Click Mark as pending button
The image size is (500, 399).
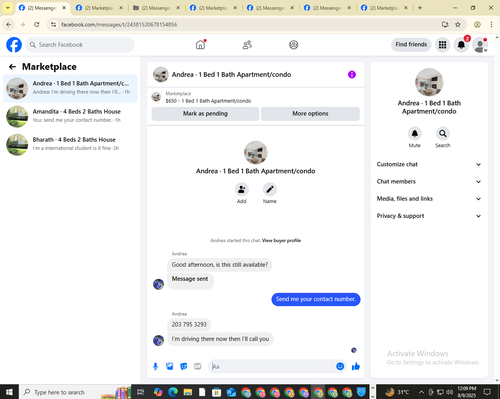[x=205, y=114]
